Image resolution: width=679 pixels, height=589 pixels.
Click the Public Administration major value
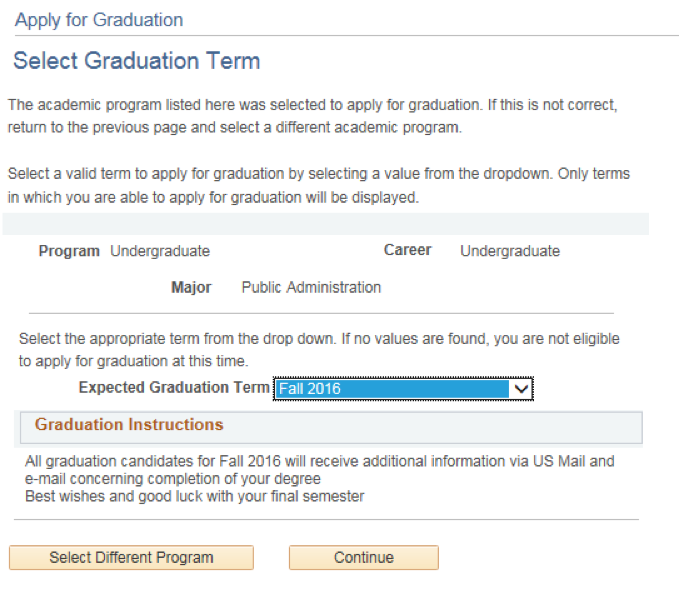click(x=311, y=288)
